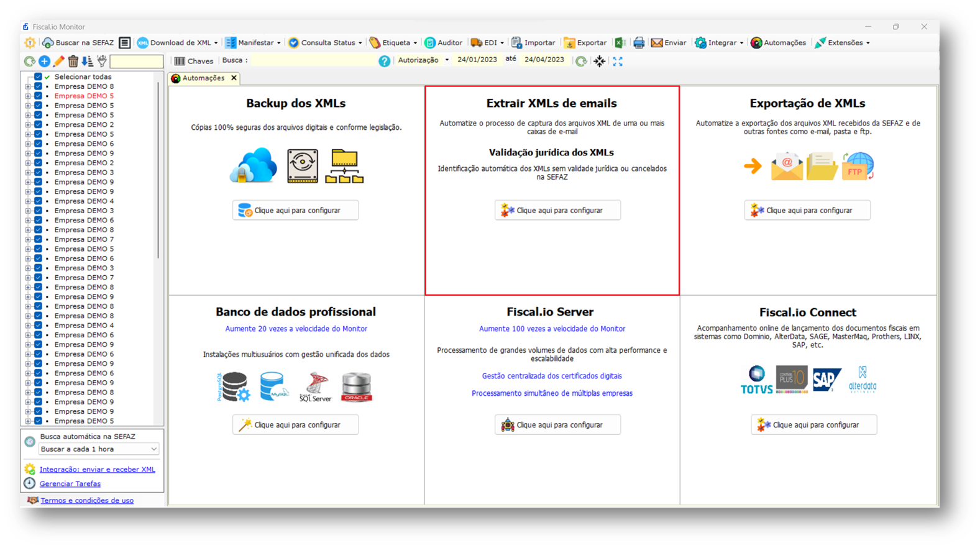980x548 pixels.
Task: Click the funnel filter icon
Action: click(x=102, y=61)
